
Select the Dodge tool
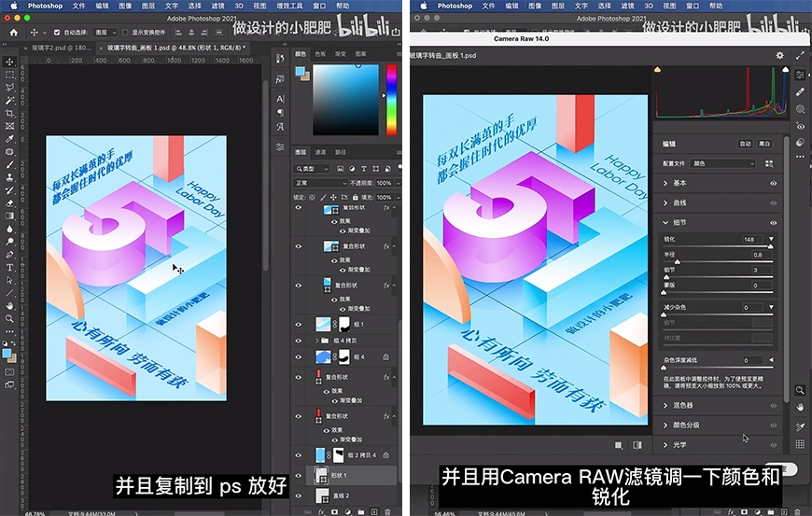(9, 242)
